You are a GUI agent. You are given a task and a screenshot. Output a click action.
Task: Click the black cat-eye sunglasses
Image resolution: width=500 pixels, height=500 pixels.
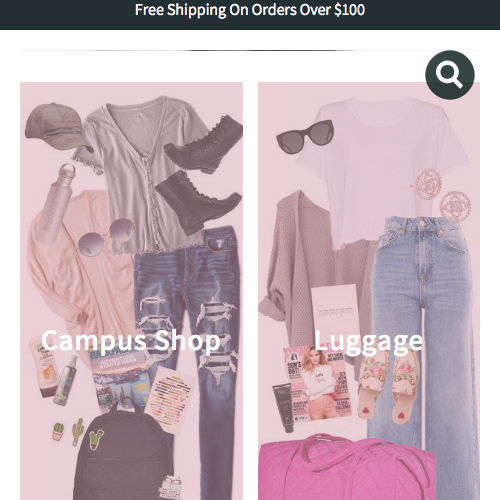(305, 137)
